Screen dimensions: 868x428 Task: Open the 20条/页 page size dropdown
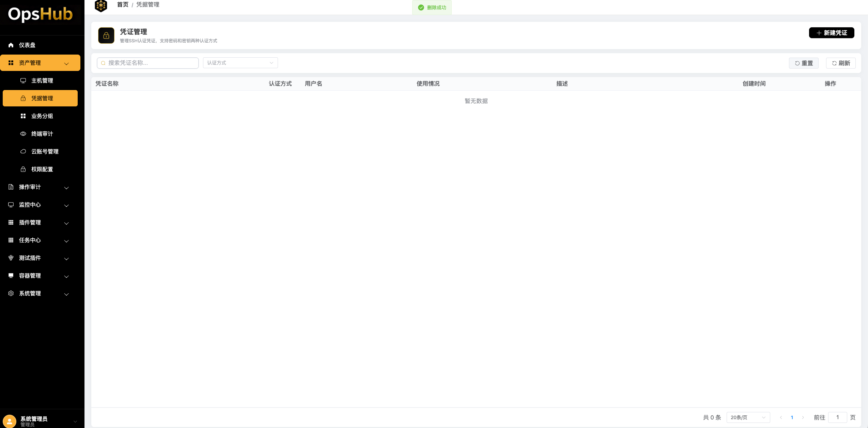tap(748, 417)
